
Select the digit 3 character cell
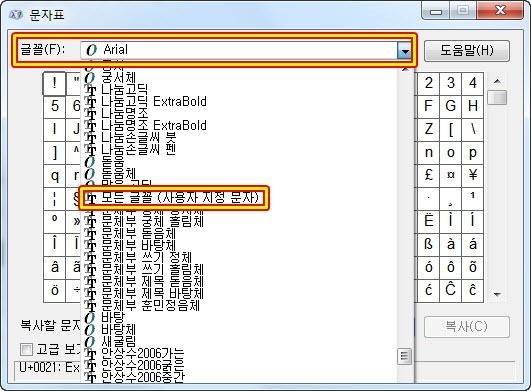tap(450, 84)
